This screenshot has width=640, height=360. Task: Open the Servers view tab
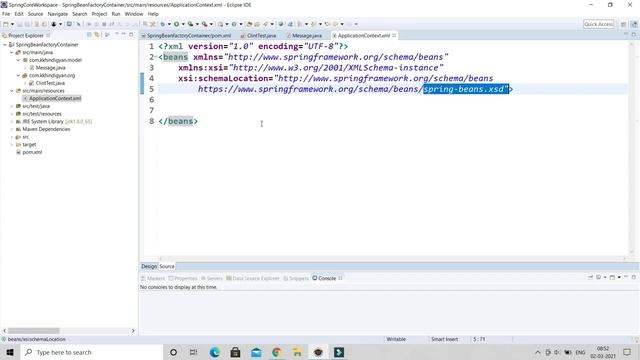coord(211,278)
